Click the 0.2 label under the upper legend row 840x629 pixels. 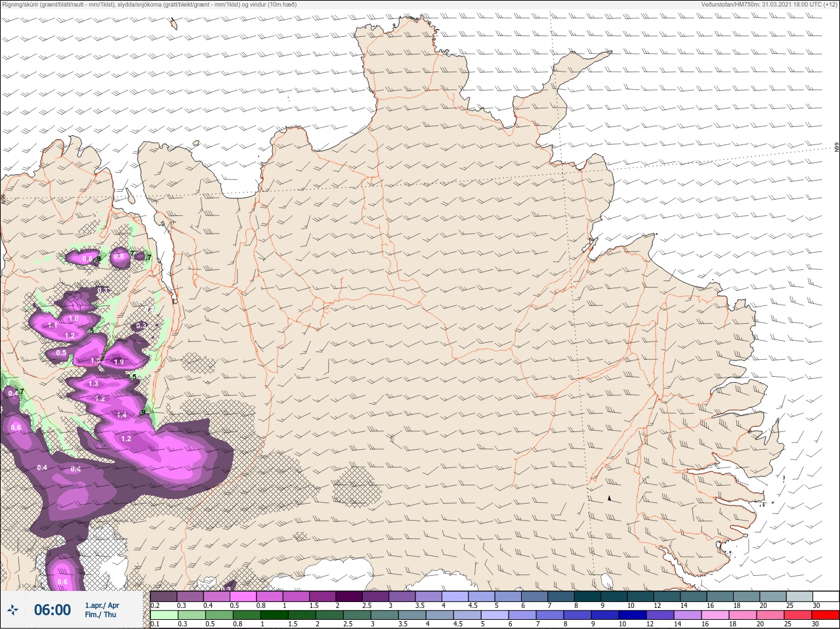click(155, 605)
